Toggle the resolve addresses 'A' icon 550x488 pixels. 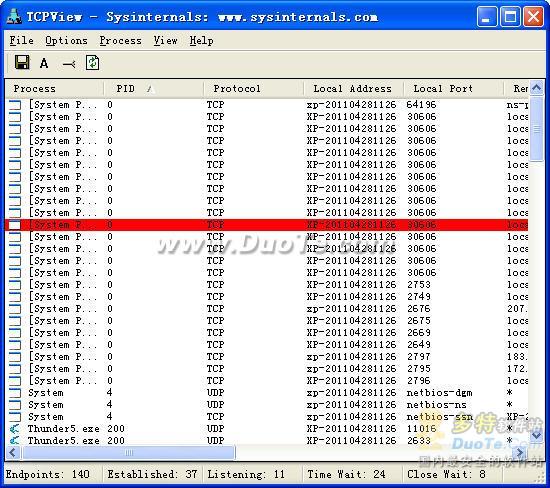(x=44, y=63)
